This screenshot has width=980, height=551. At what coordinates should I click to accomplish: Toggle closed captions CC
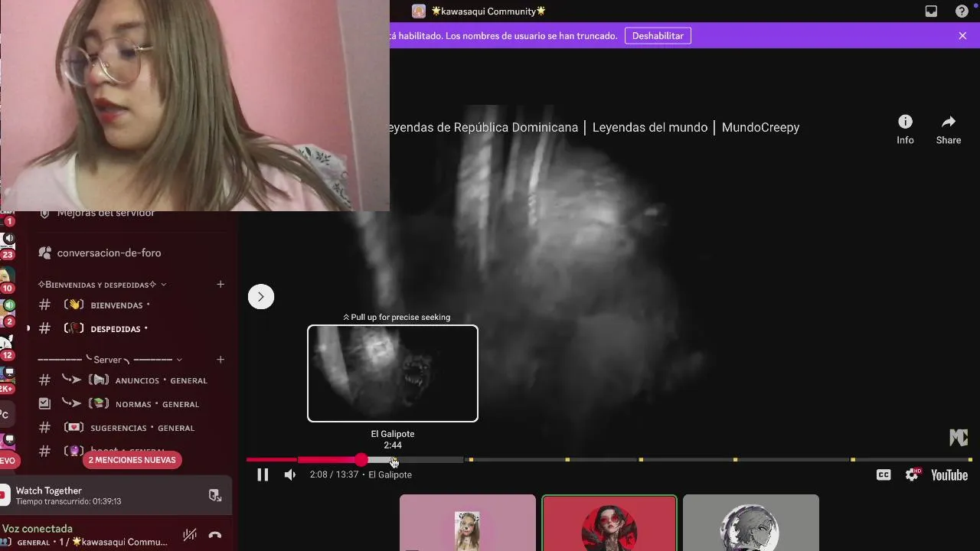click(x=883, y=475)
